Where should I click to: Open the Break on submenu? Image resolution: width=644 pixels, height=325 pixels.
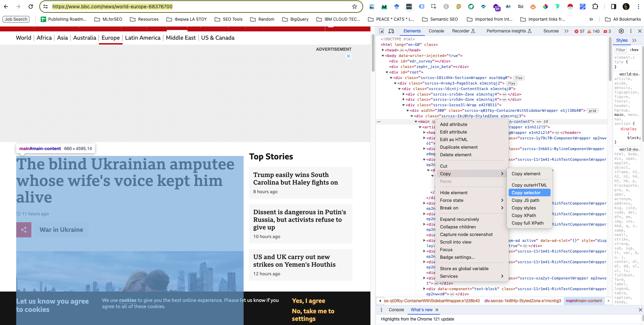click(472, 208)
